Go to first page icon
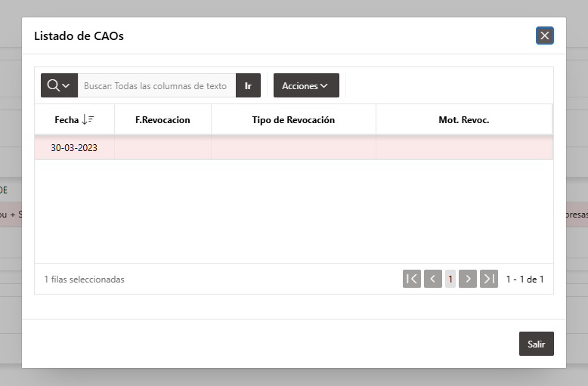The width and height of the screenshot is (588, 386). (x=412, y=279)
